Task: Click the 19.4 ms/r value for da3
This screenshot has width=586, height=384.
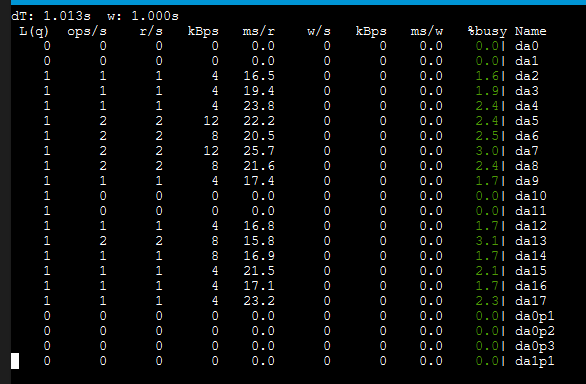Action: pyautogui.click(x=259, y=91)
